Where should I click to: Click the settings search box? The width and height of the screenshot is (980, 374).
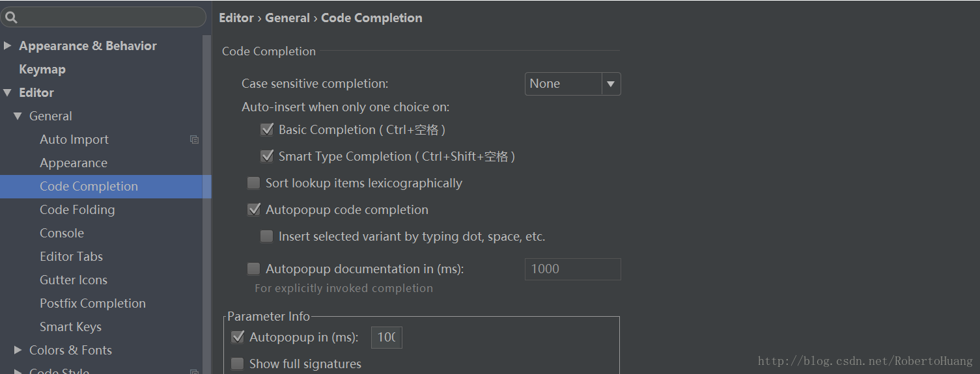click(107, 18)
